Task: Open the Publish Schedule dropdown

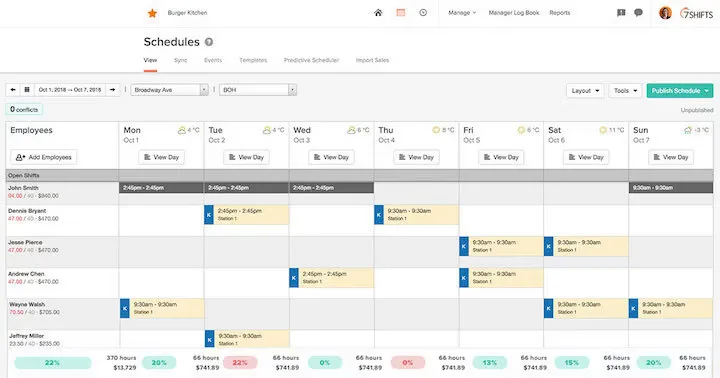Action: [x=680, y=91]
